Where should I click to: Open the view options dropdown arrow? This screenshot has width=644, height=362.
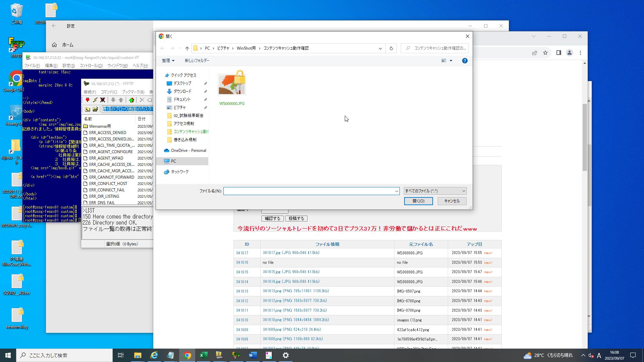pos(451,61)
